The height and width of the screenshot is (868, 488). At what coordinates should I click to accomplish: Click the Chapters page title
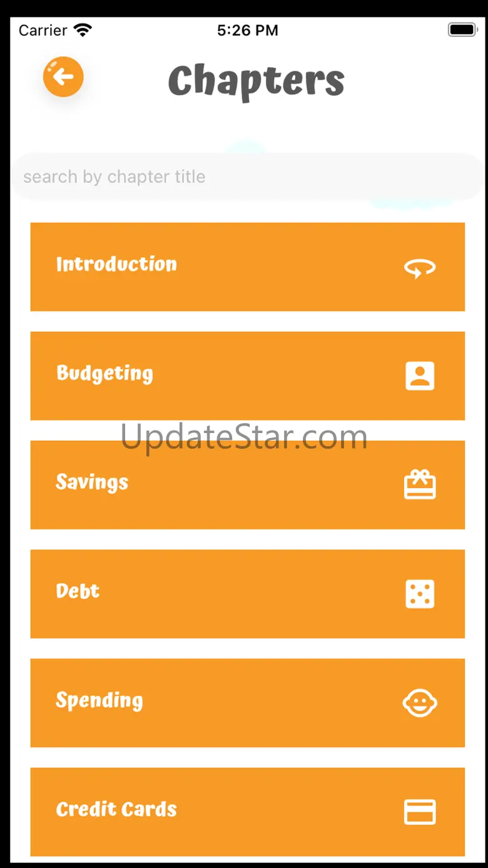point(257,81)
